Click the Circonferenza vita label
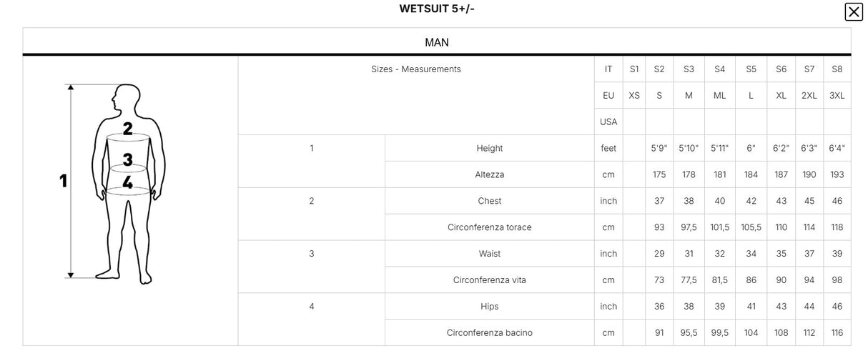The image size is (868, 361). tap(490, 280)
